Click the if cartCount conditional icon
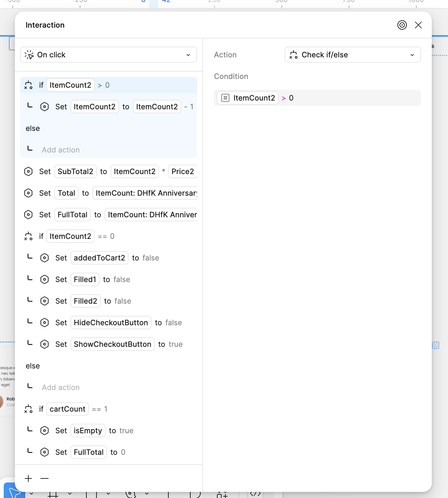This screenshot has height=498, width=448. 28,409
